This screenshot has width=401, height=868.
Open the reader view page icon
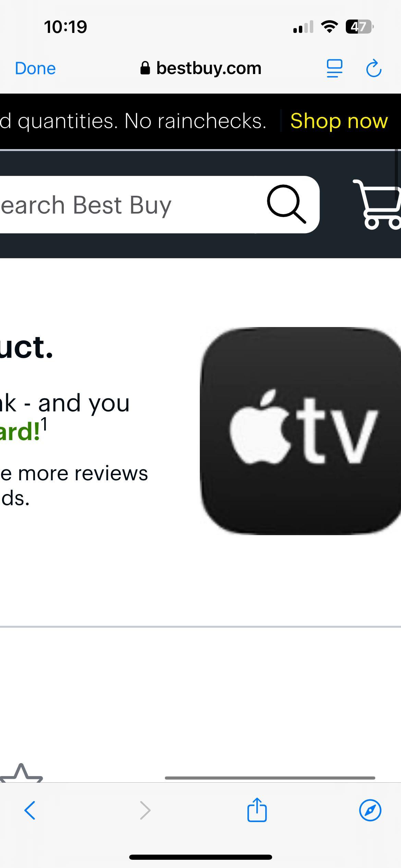click(335, 69)
